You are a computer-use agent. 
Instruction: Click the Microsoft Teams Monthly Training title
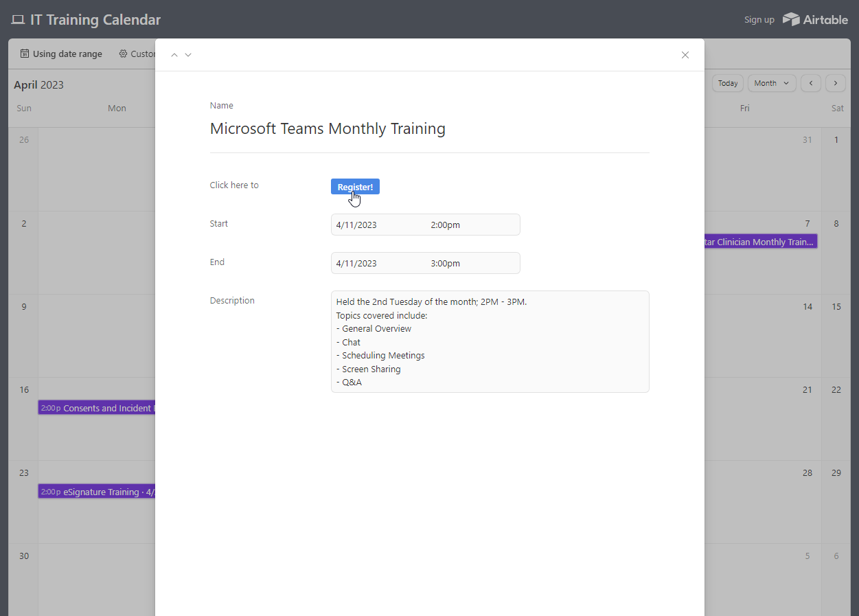click(328, 128)
